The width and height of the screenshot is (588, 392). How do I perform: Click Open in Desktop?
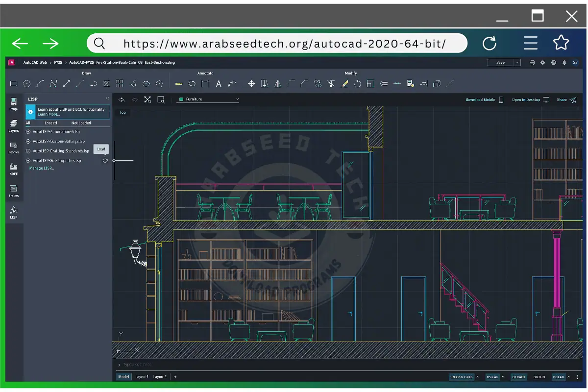(531, 99)
